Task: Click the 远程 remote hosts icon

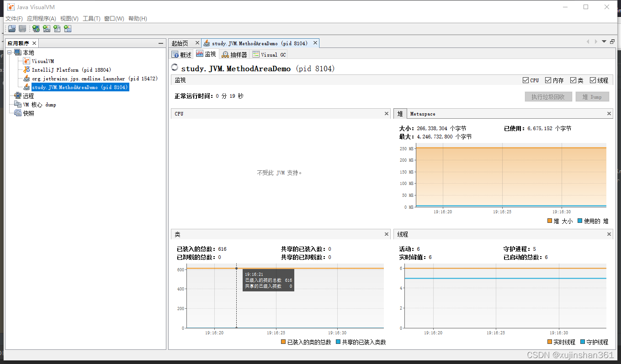Action: coord(18,96)
